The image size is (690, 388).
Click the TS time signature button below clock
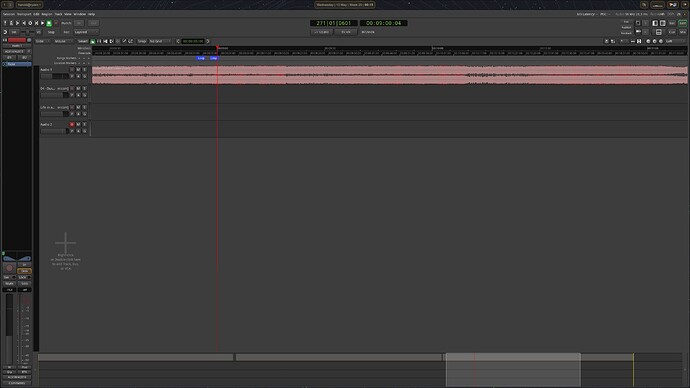tap(346, 32)
